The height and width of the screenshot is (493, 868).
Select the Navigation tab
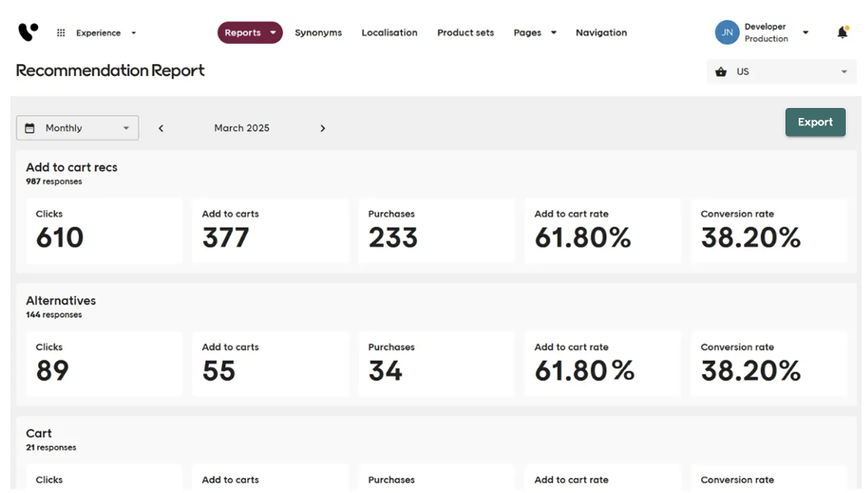click(601, 33)
